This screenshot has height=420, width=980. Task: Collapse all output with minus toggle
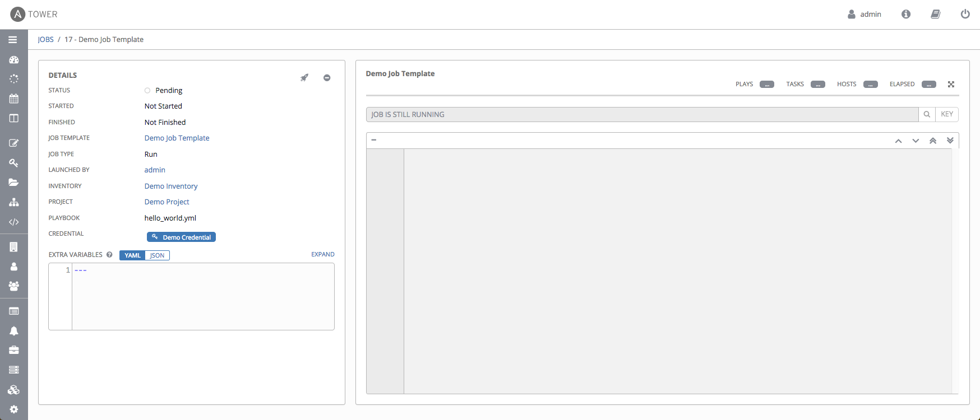point(374,140)
